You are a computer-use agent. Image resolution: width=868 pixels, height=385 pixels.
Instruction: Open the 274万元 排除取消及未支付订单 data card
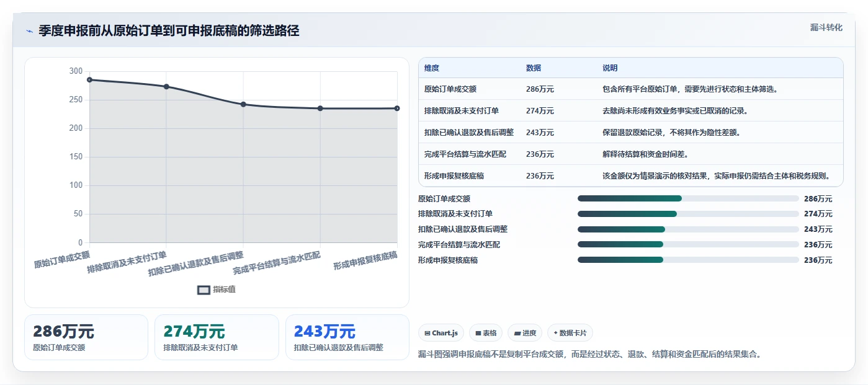[217, 337]
